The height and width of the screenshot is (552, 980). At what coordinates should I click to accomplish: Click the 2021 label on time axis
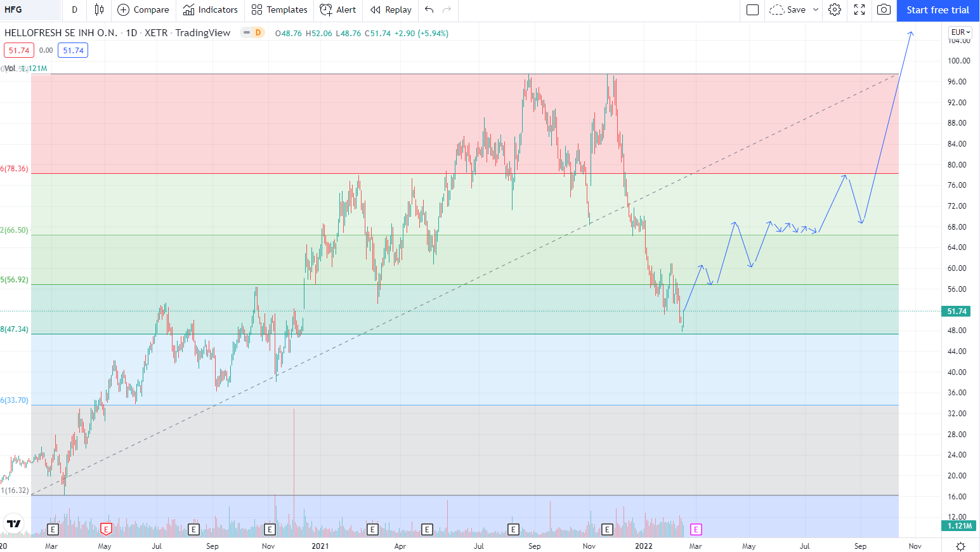(320, 546)
